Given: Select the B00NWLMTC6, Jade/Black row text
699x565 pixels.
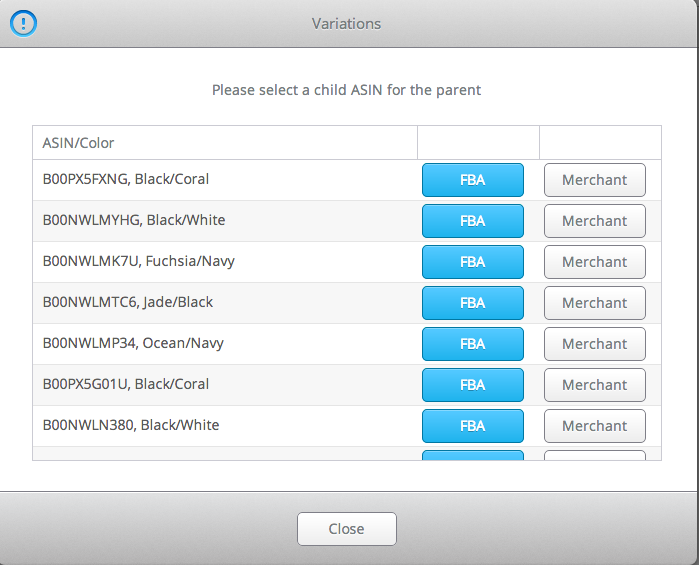Looking at the screenshot, I should [127, 302].
